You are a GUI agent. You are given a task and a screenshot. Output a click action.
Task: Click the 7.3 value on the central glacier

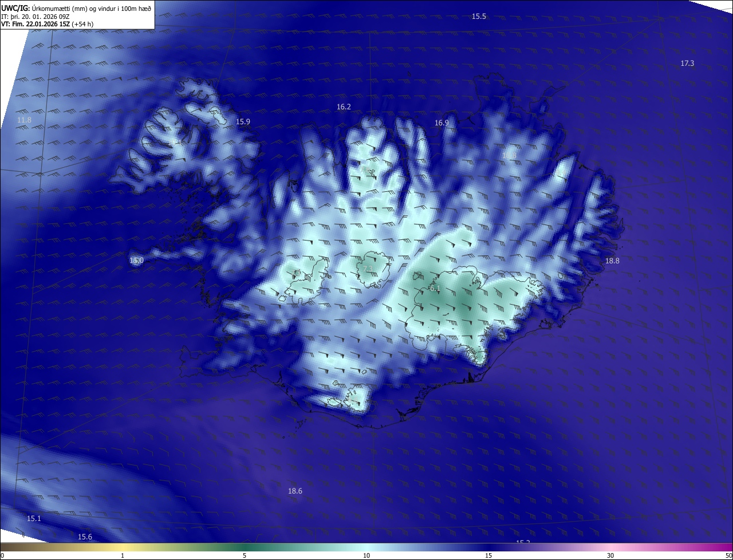click(x=368, y=269)
